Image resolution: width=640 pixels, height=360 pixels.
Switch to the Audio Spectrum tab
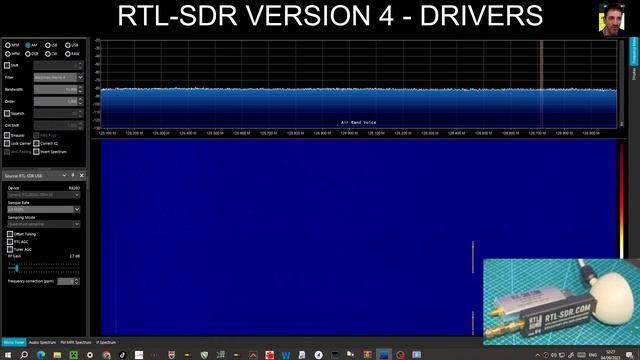[42, 342]
